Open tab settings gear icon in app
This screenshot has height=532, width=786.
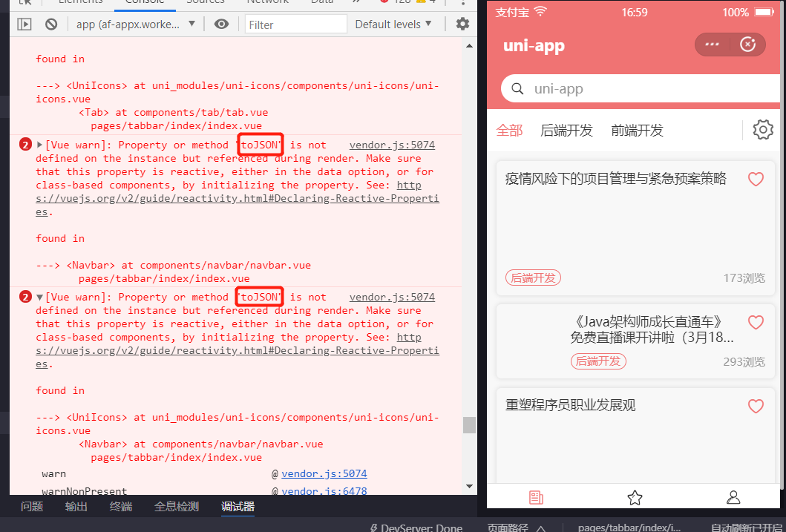coord(763,130)
